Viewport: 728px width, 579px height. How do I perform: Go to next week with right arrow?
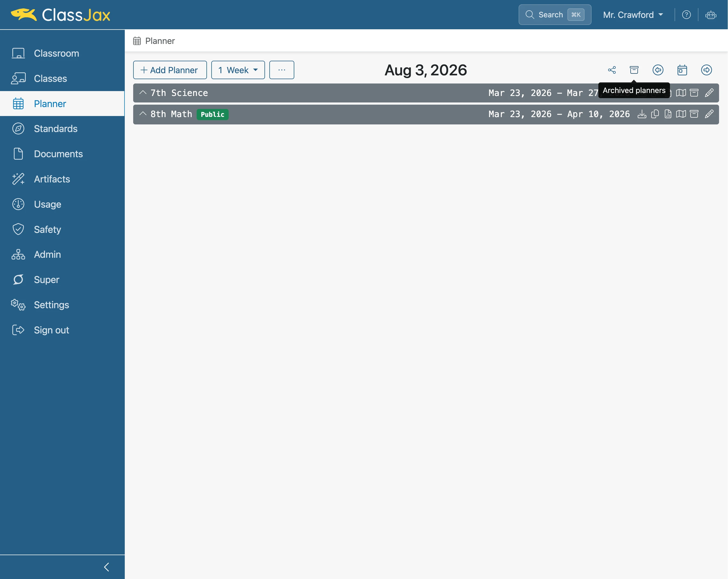tap(706, 70)
